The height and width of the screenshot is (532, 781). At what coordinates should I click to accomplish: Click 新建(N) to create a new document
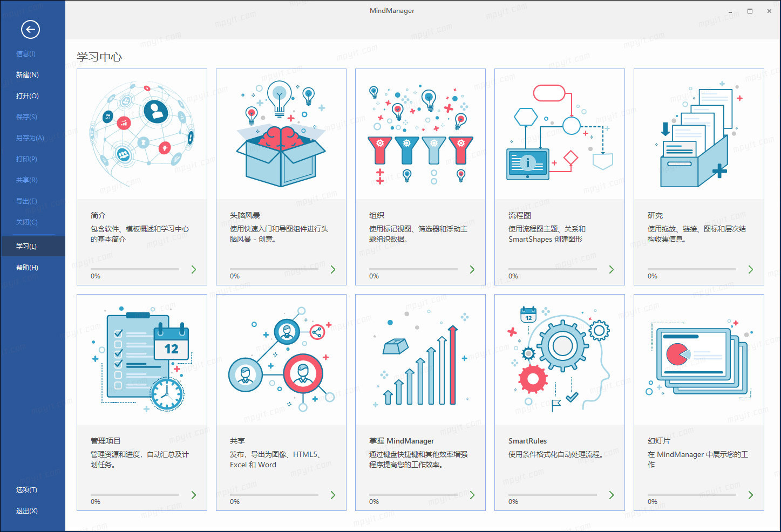pyautogui.click(x=27, y=74)
